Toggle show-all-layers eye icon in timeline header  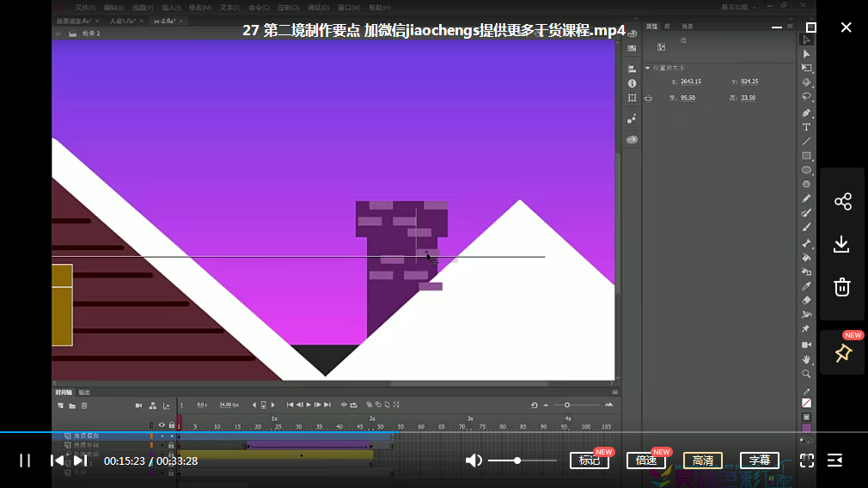click(162, 425)
